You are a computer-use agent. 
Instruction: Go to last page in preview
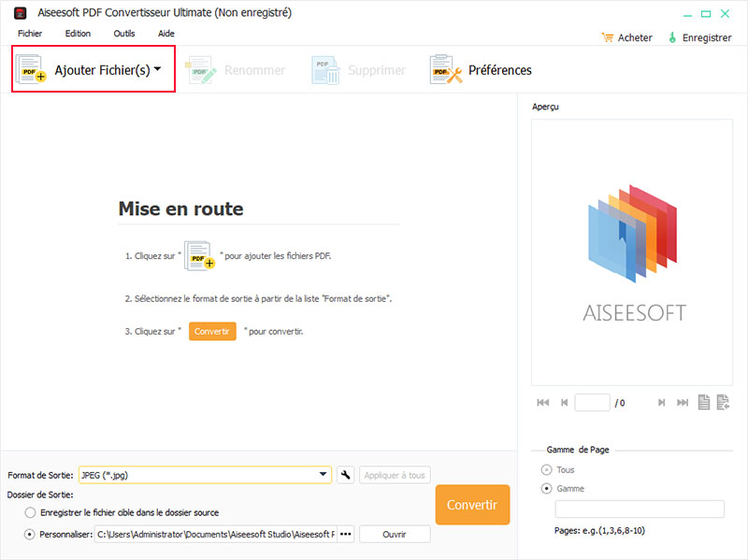coord(683,403)
